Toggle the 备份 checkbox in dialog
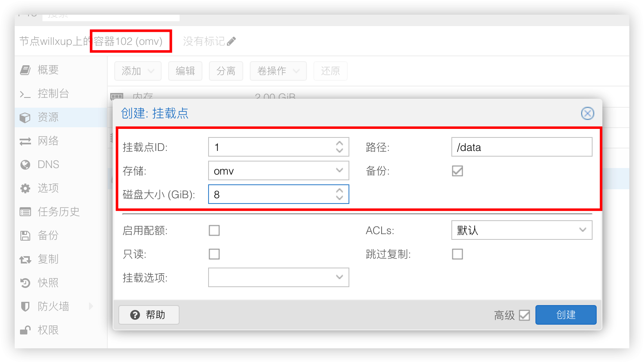The width and height of the screenshot is (644, 363). click(457, 171)
